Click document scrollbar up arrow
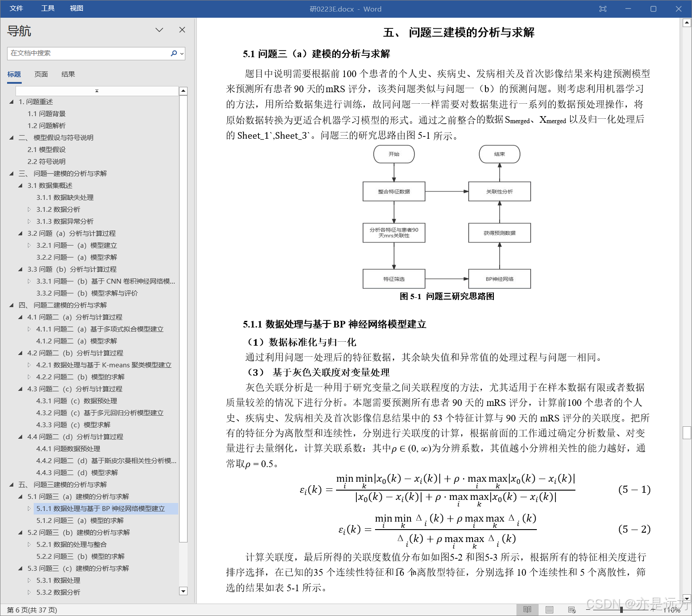Viewport: 692px width, 616px height. (687, 22)
